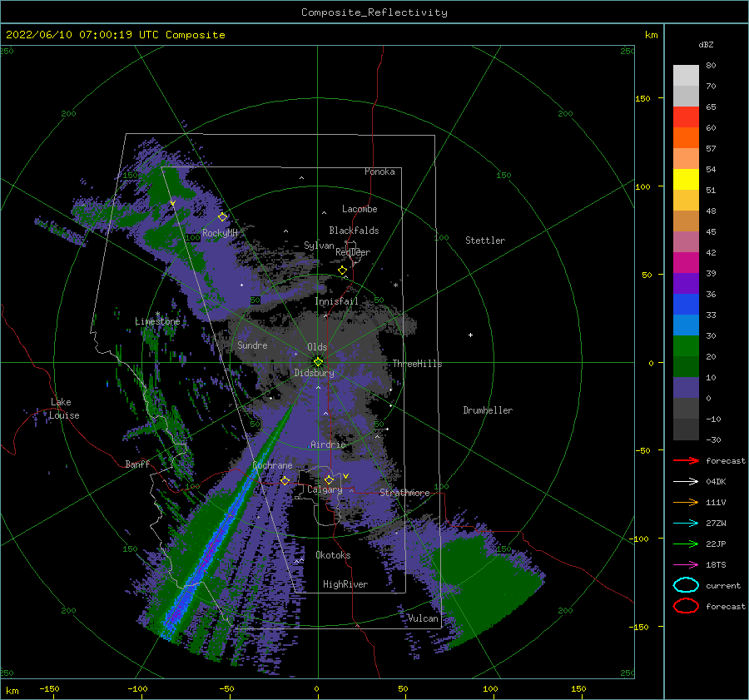The width and height of the screenshot is (749, 700).
Task: Click the Drumheller city label
Action: [x=488, y=410]
